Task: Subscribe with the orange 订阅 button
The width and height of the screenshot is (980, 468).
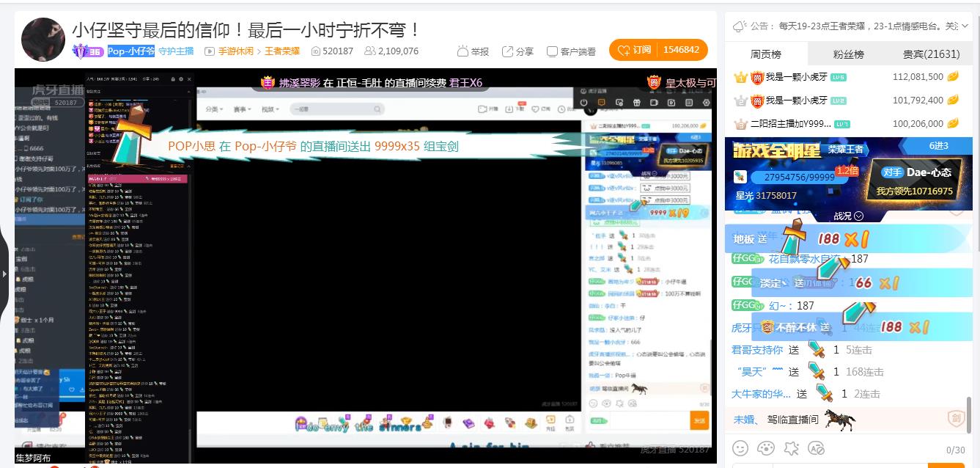Action: pos(633,50)
